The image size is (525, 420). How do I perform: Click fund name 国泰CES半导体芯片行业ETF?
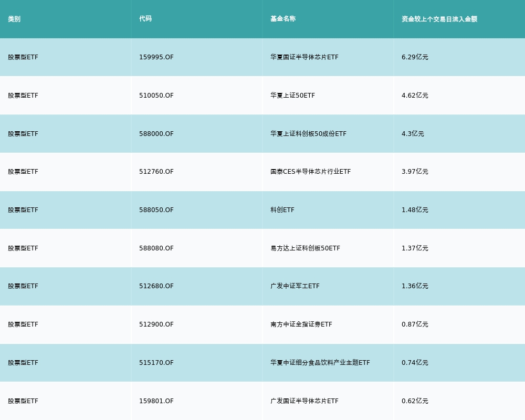310,172
